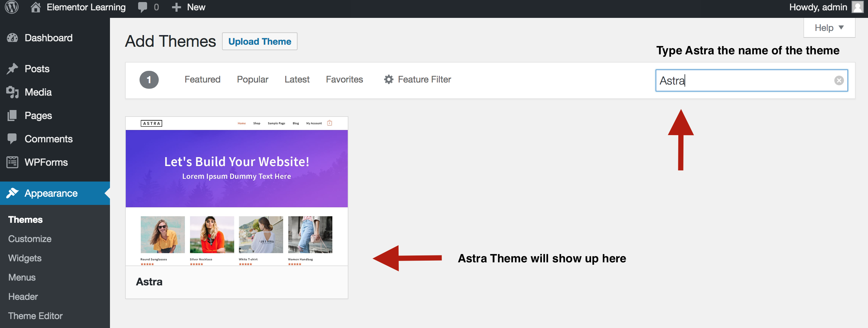Open the Howdy, admin account menu
868x328 pixels.
pyautogui.click(x=818, y=7)
